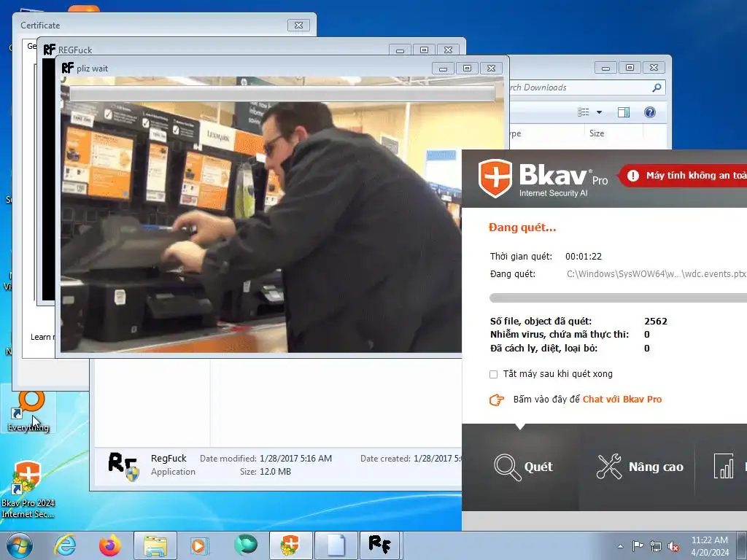The height and width of the screenshot is (560, 747).
Task: Click muted volume tray icon
Action: (673, 546)
